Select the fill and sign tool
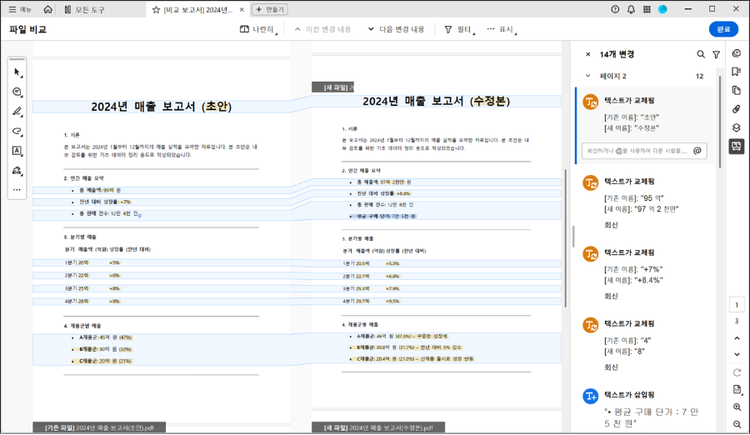 tap(17, 170)
